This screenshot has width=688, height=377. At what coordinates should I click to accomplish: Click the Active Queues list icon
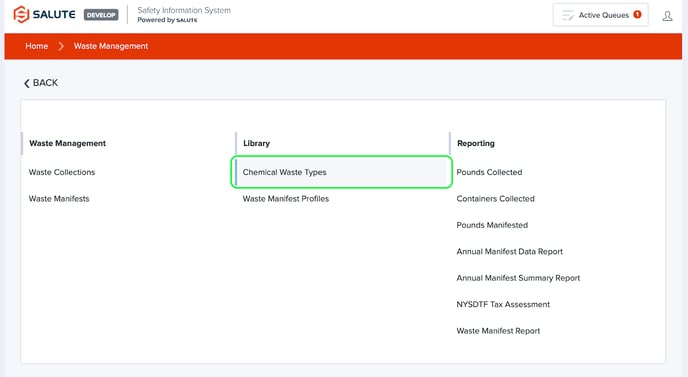[568, 15]
